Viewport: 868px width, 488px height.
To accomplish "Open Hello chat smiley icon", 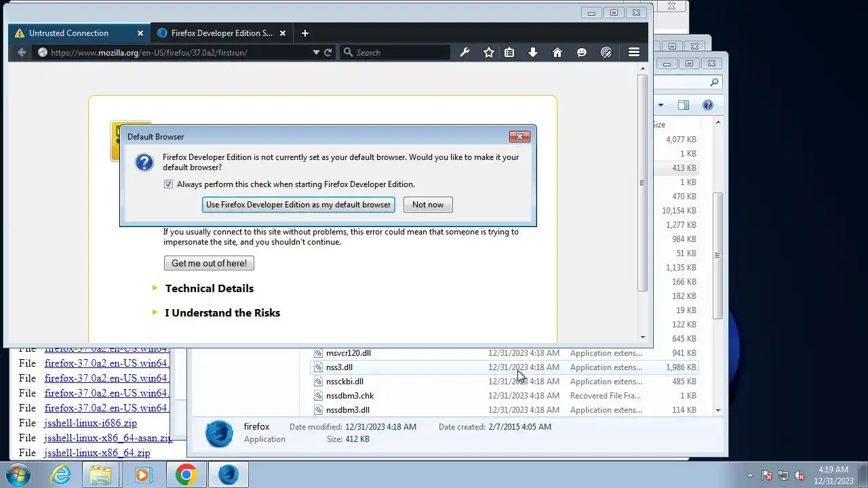I will (x=582, y=52).
